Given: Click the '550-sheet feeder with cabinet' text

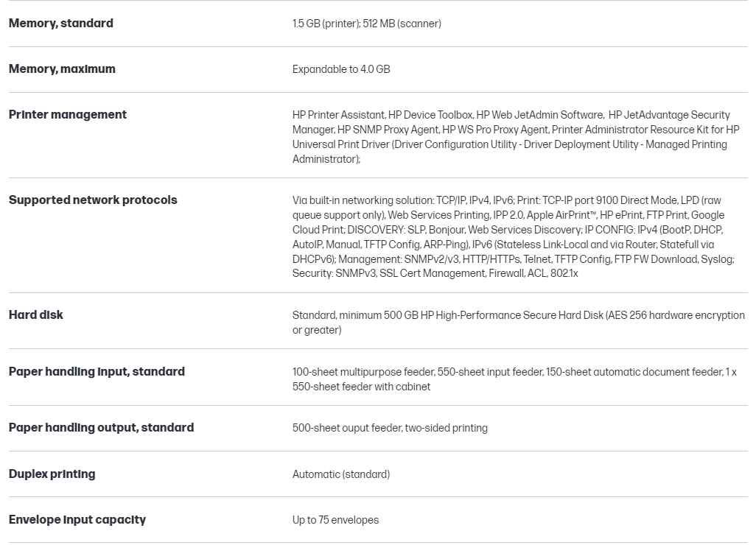Looking at the screenshot, I should [361, 387].
